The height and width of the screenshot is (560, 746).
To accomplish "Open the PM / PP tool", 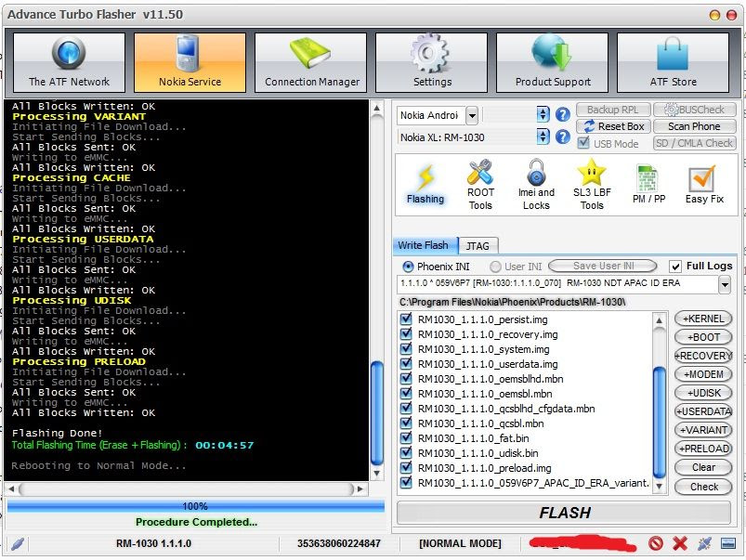I will point(648,185).
